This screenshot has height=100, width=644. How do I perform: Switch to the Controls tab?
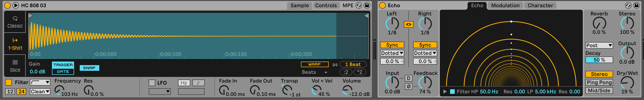click(x=326, y=6)
